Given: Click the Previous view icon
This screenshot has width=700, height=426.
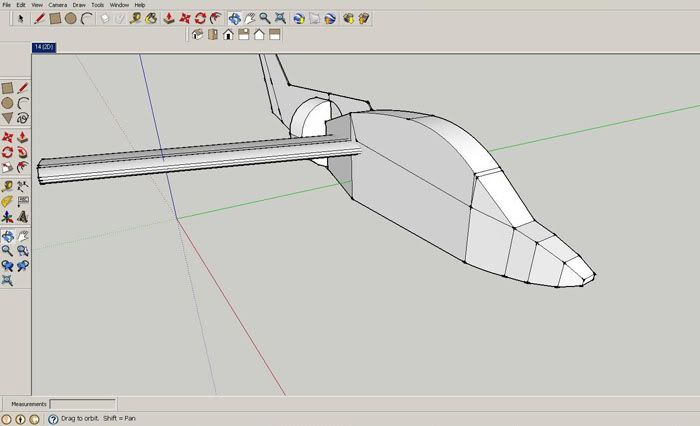Looking at the screenshot, I should [x=7, y=266].
